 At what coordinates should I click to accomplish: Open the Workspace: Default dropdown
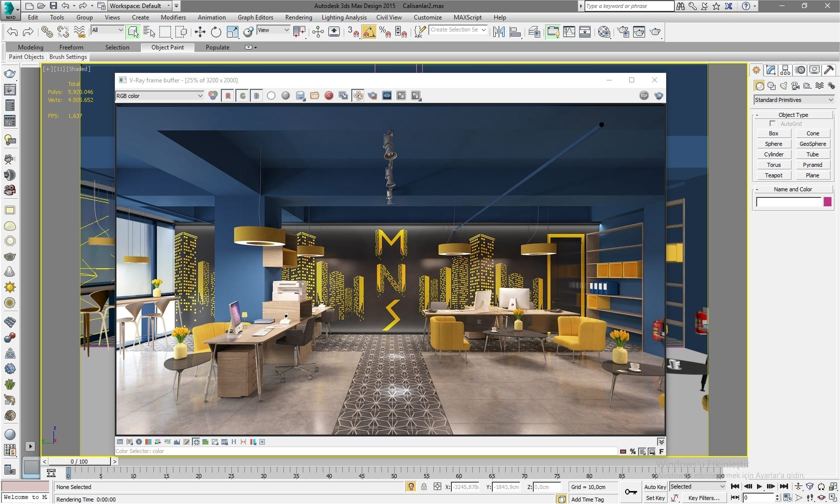(x=140, y=6)
